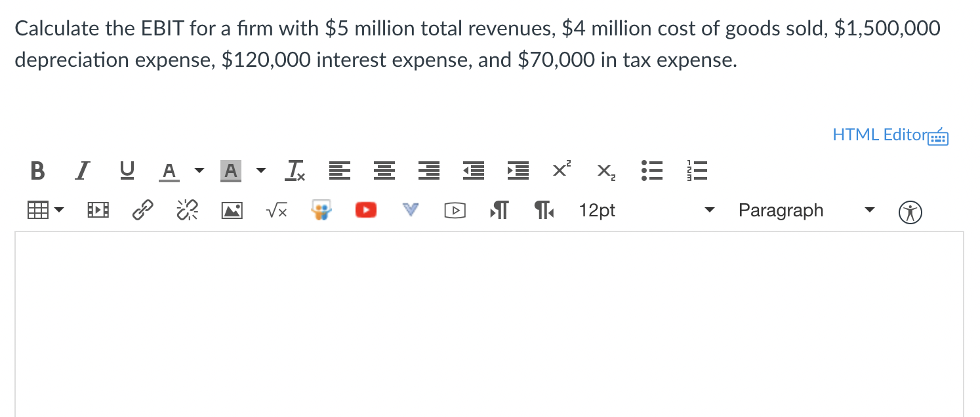Open the text color dropdown

click(x=199, y=170)
